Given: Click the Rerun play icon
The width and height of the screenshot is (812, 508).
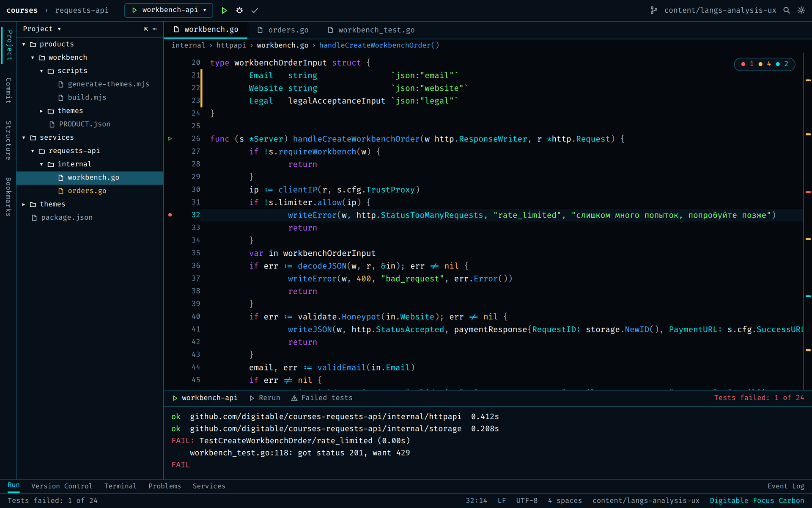Looking at the screenshot, I should tap(252, 398).
